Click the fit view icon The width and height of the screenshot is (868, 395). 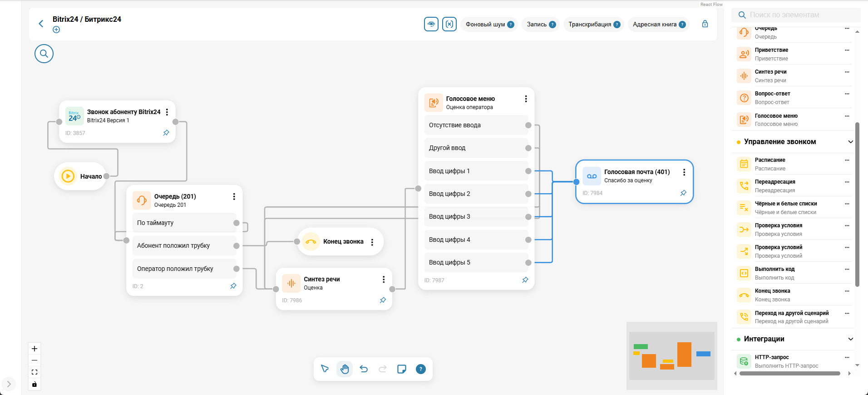(x=35, y=372)
